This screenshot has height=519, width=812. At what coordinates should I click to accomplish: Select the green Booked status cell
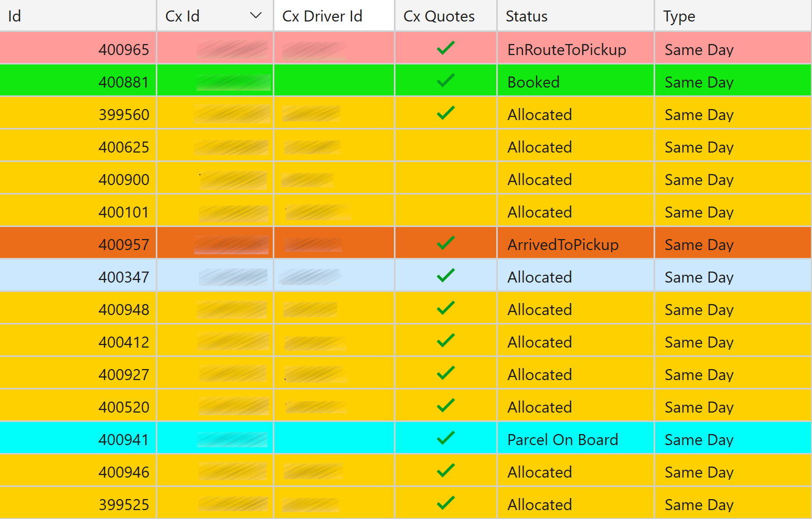click(533, 82)
